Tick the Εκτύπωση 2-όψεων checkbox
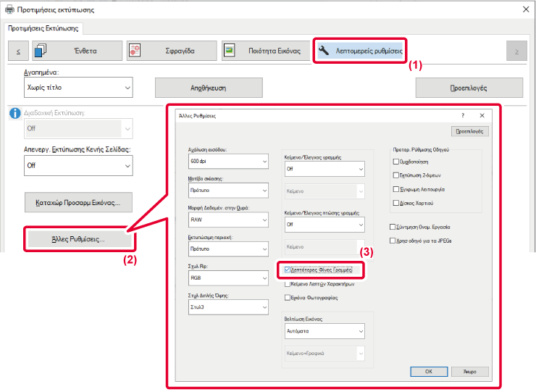The width and height of the screenshot is (536, 392). pos(396,175)
